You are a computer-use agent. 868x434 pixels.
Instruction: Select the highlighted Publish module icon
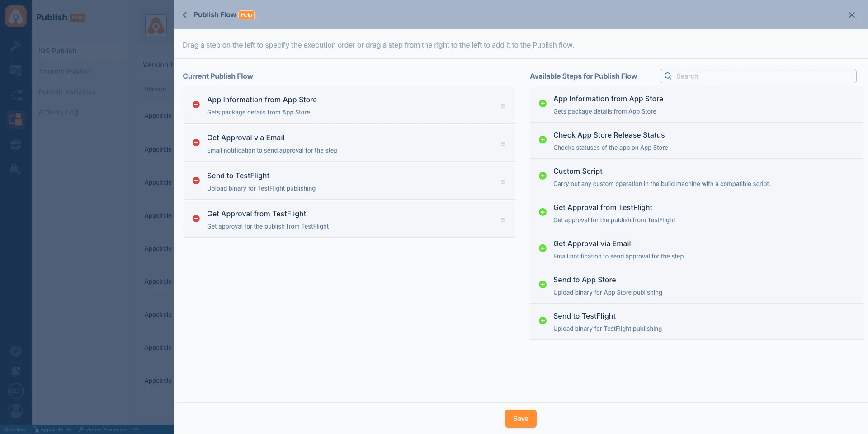(16, 119)
